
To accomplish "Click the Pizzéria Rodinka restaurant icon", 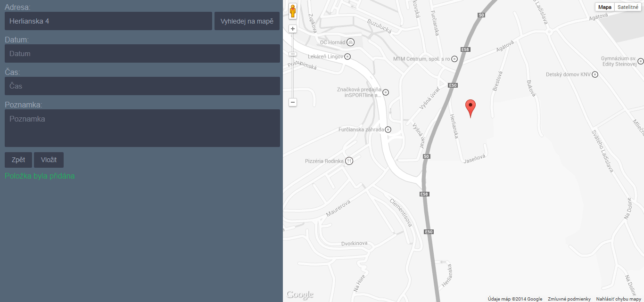I will click(349, 161).
